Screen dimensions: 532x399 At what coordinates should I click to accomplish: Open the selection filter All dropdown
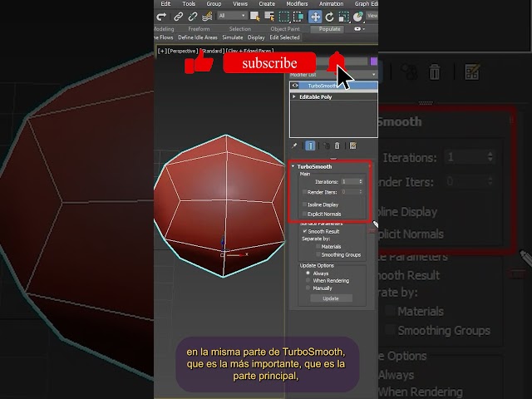tap(232, 16)
